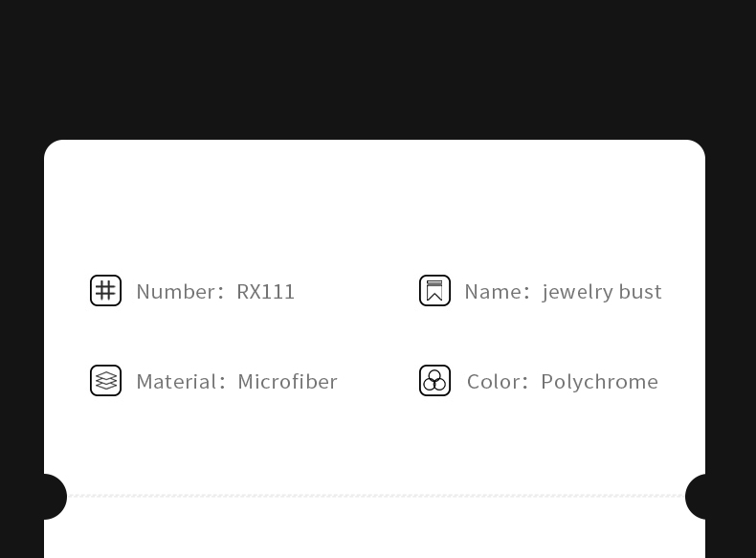Click the "Material:" label text

click(x=180, y=381)
